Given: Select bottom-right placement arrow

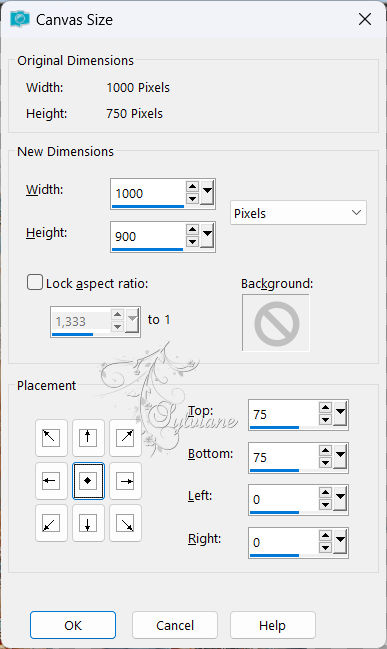Looking at the screenshot, I should (125, 523).
